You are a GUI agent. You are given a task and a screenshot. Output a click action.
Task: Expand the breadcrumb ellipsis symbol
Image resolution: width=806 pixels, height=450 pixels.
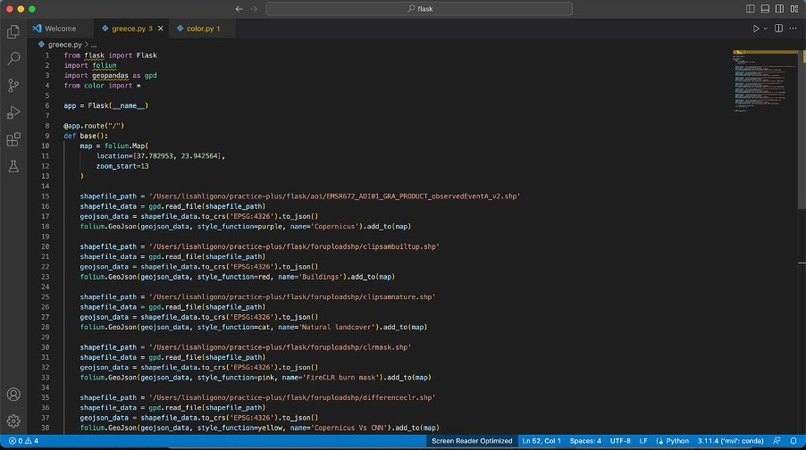(94, 45)
